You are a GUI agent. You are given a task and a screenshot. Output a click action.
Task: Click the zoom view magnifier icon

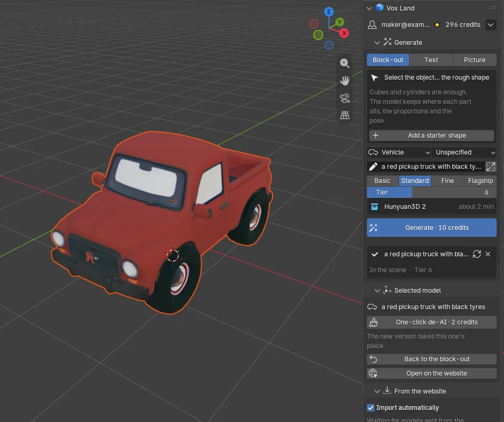345,63
